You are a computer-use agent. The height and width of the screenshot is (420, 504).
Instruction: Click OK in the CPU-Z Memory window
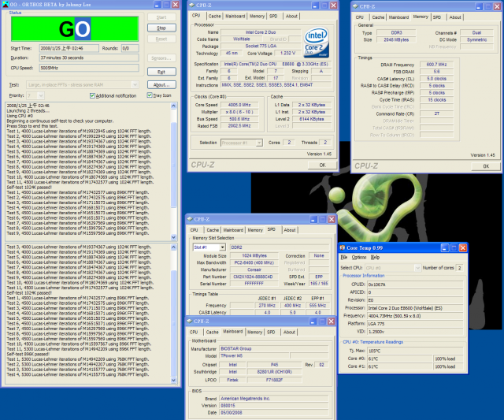pyautogui.click(x=486, y=166)
